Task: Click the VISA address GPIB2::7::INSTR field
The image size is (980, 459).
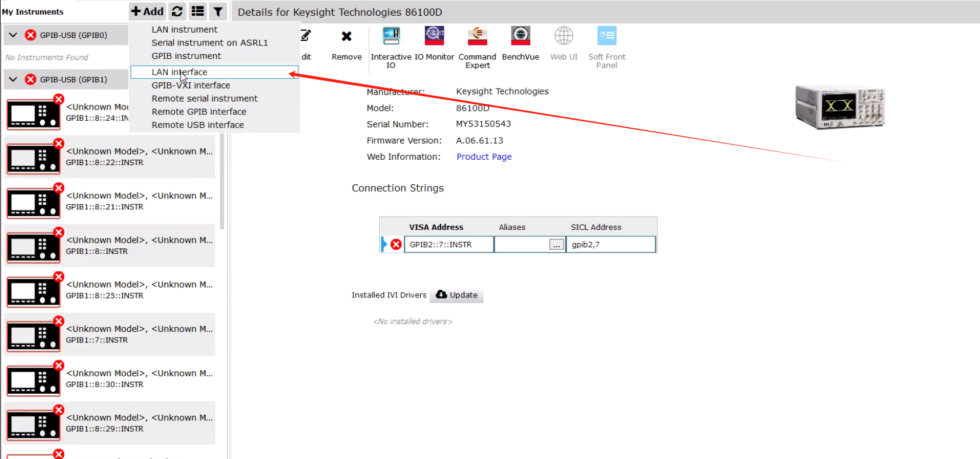Action: [449, 245]
